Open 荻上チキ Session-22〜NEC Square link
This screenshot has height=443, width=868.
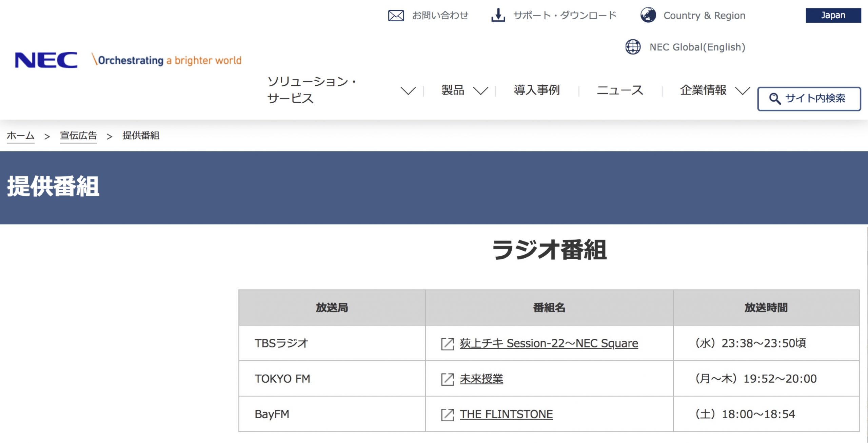tap(549, 343)
